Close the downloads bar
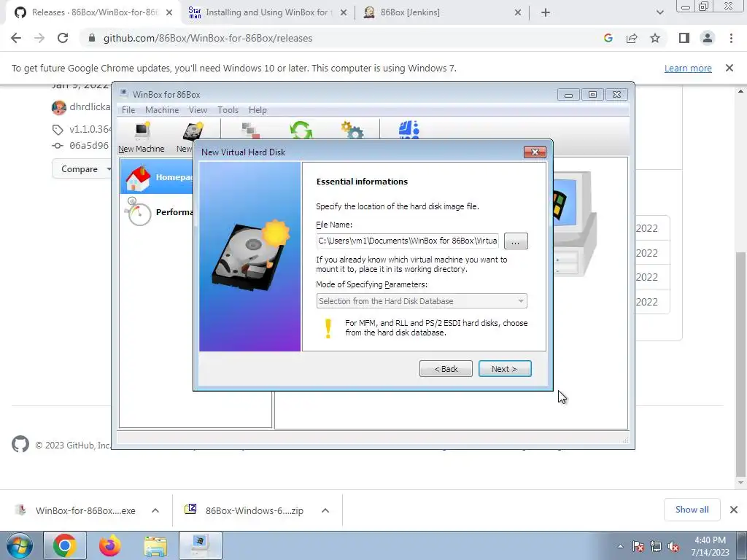 pyautogui.click(x=734, y=510)
